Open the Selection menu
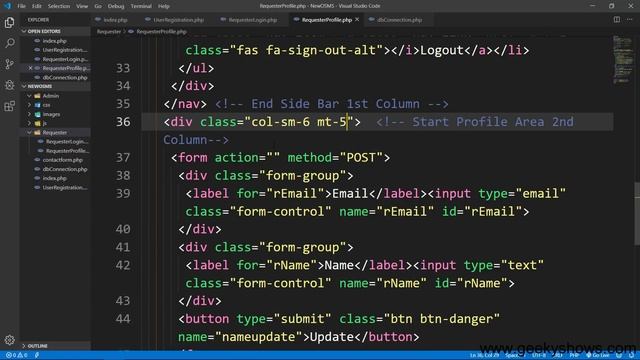This screenshot has height=360, width=640. [x=59, y=6]
